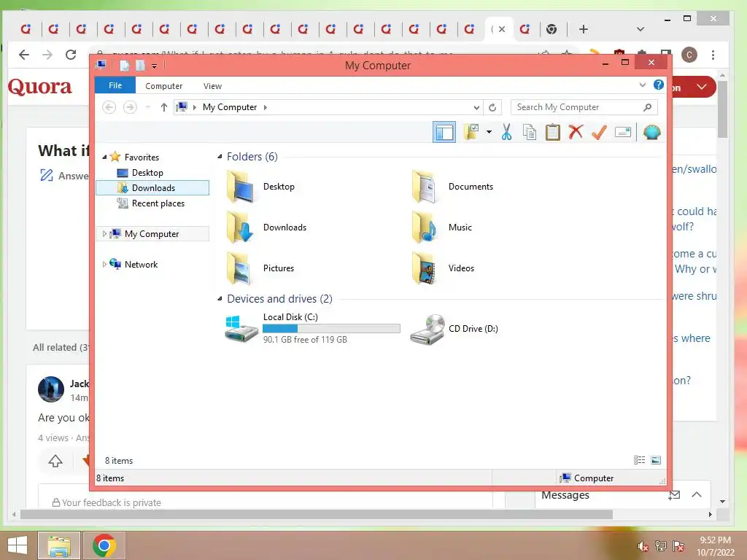Switch to details view in status bar

[639, 460]
